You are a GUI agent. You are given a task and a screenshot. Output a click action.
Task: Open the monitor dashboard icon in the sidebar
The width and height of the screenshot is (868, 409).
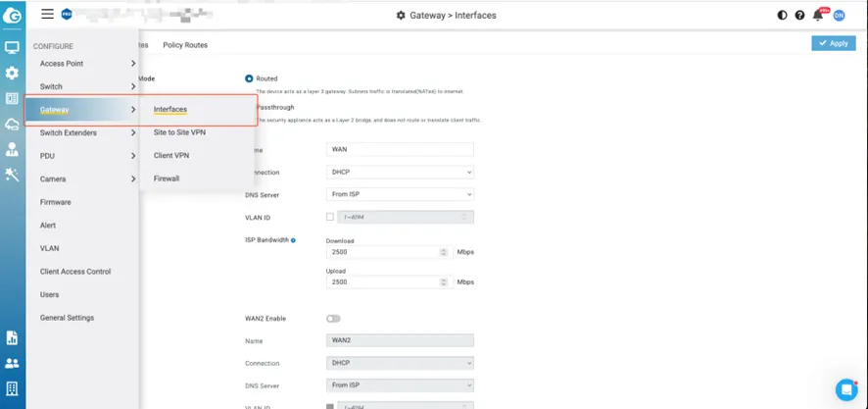pyautogui.click(x=12, y=47)
